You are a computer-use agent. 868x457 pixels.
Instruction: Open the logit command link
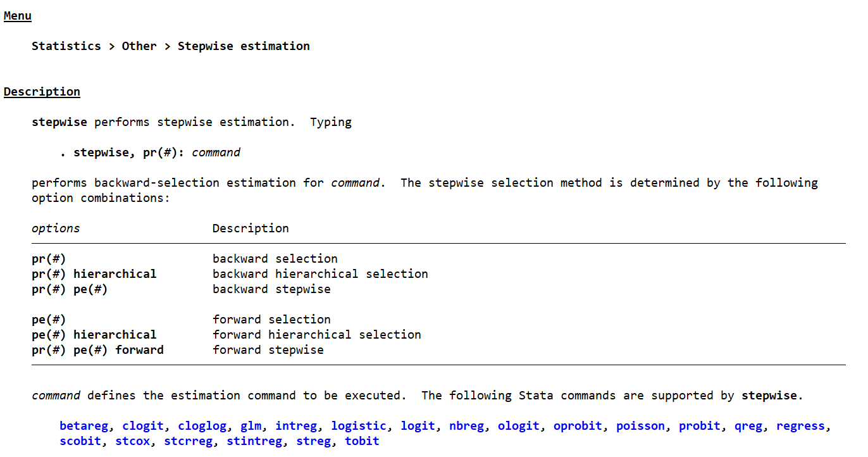click(418, 426)
